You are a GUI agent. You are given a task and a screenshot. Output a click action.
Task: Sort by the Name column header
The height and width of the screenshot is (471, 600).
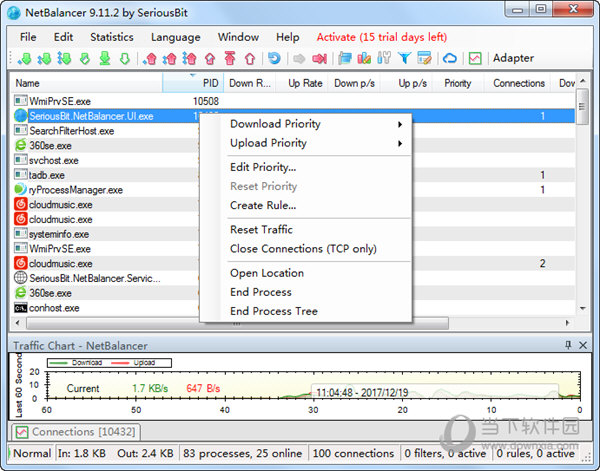[87, 83]
